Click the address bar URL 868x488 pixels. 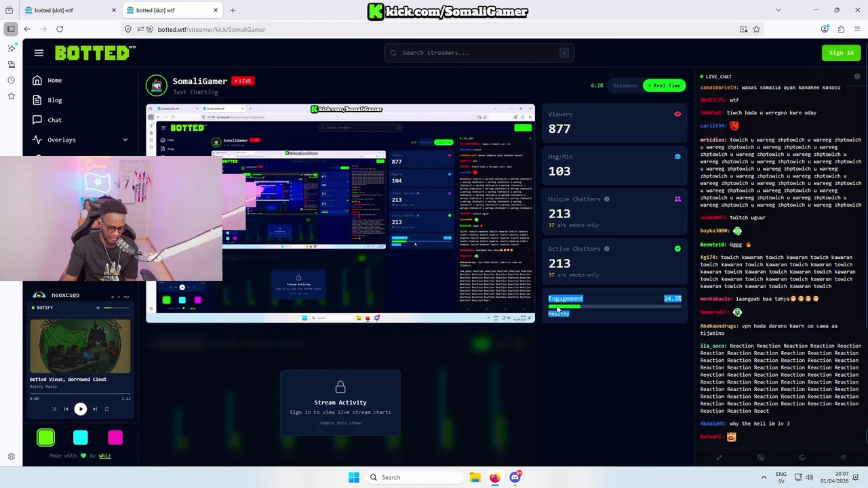[211, 29]
